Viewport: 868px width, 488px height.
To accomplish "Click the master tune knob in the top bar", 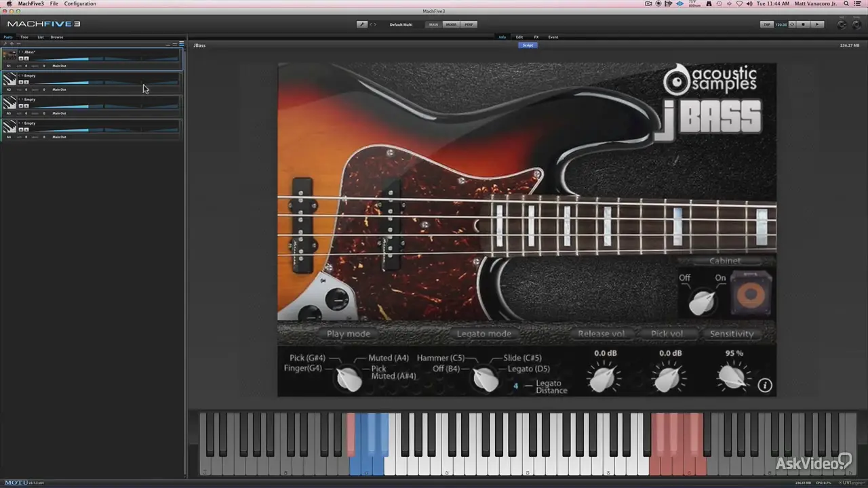I will pyautogui.click(x=842, y=24).
